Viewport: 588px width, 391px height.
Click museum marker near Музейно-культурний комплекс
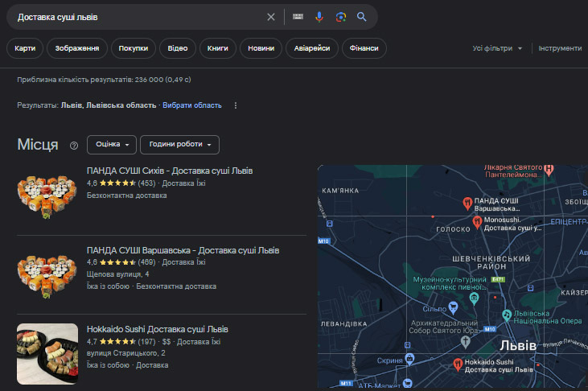475,298
